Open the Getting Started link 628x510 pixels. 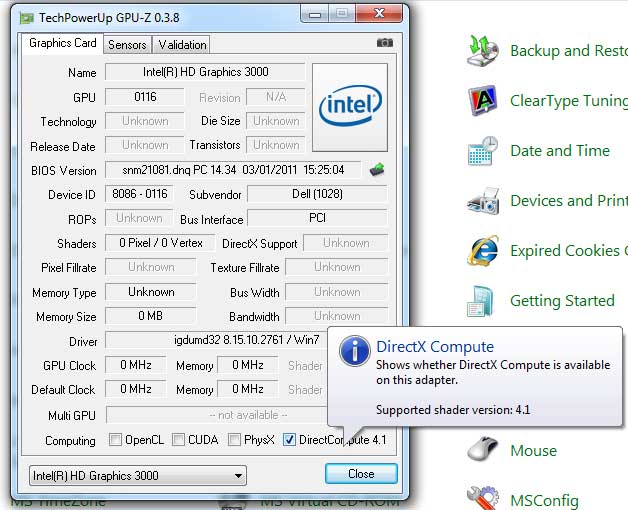(x=562, y=301)
